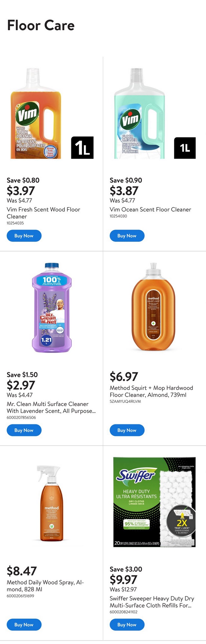This screenshot has width=206, height=644.
Task: Click the Method Squirt + Mop bottle image
Action: pos(153,308)
